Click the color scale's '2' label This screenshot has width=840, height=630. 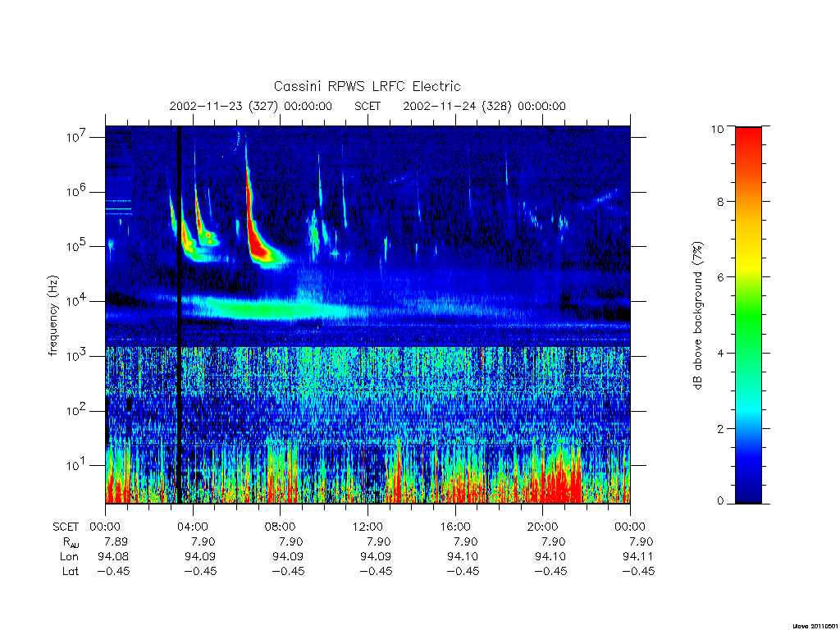[x=720, y=428]
